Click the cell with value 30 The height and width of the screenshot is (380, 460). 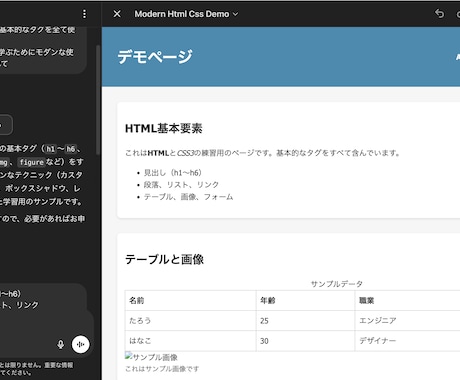point(305,341)
